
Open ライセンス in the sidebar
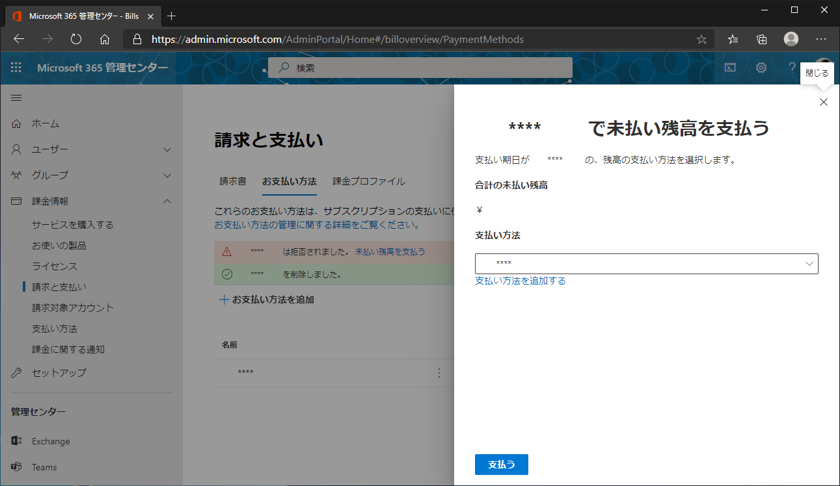click(54, 266)
